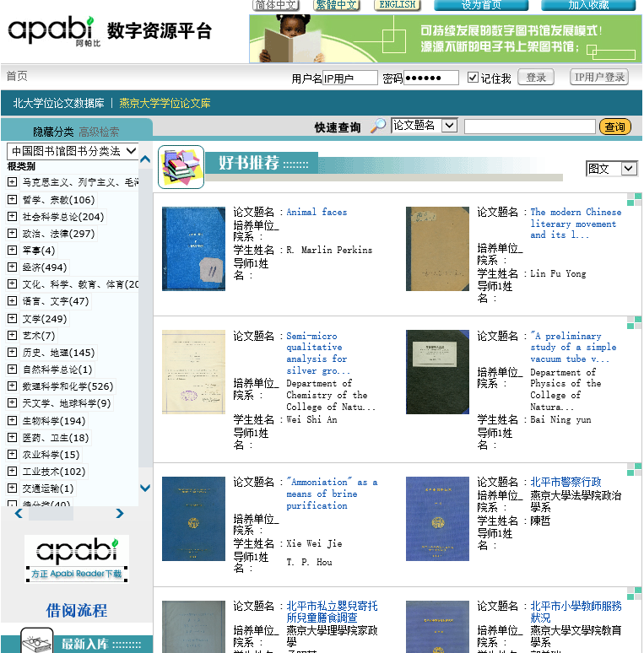Click the down chevron beside category tree

145,488
